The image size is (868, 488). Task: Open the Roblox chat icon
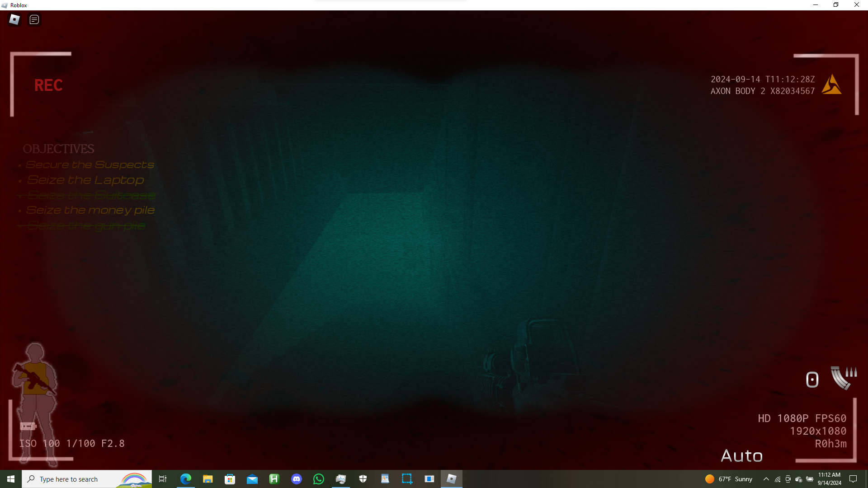(34, 19)
